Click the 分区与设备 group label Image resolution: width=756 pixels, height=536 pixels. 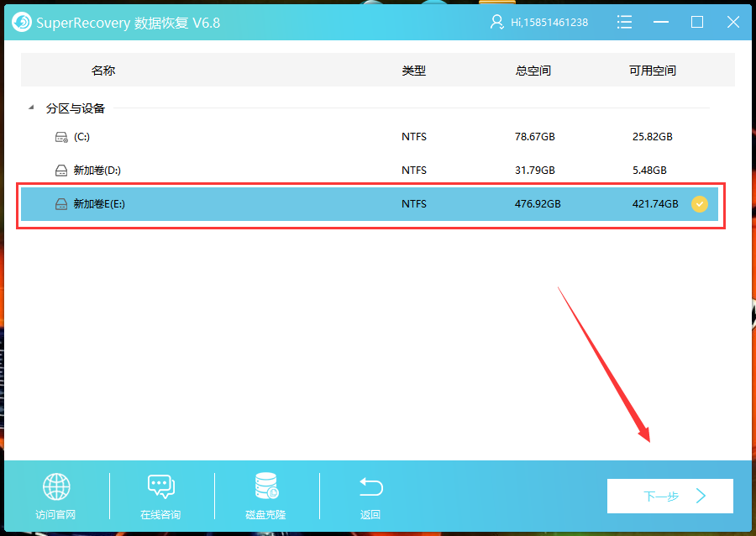tap(76, 108)
